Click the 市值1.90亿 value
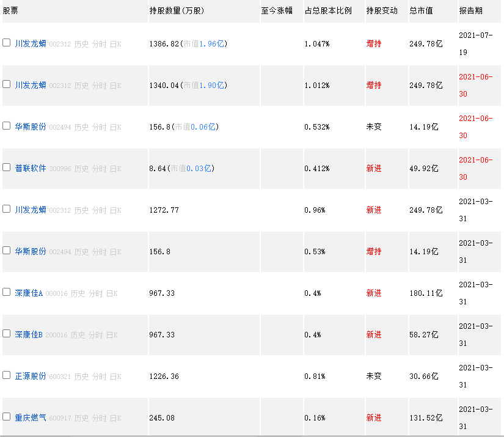The height and width of the screenshot is (437, 504). [204, 85]
